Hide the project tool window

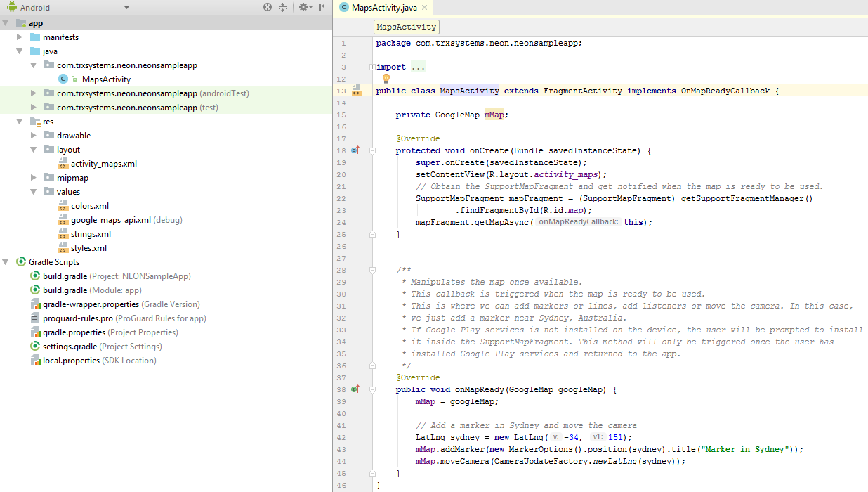[x=322, y=7]
